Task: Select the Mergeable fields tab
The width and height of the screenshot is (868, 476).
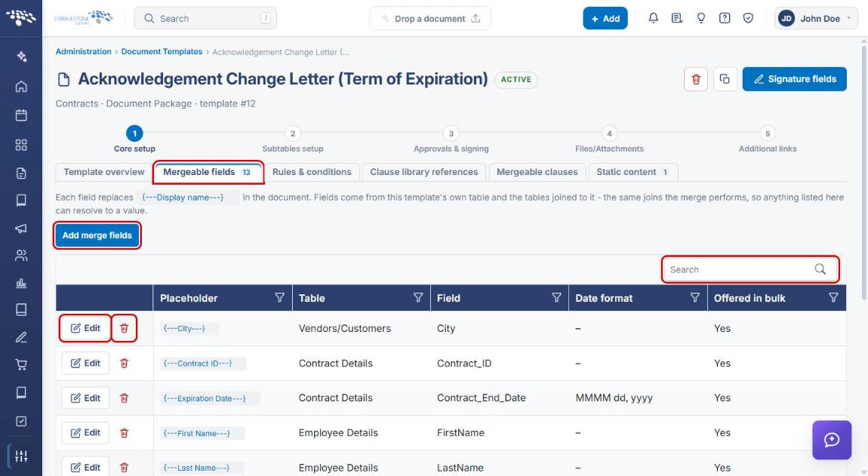Action: [x=208, y=172]
